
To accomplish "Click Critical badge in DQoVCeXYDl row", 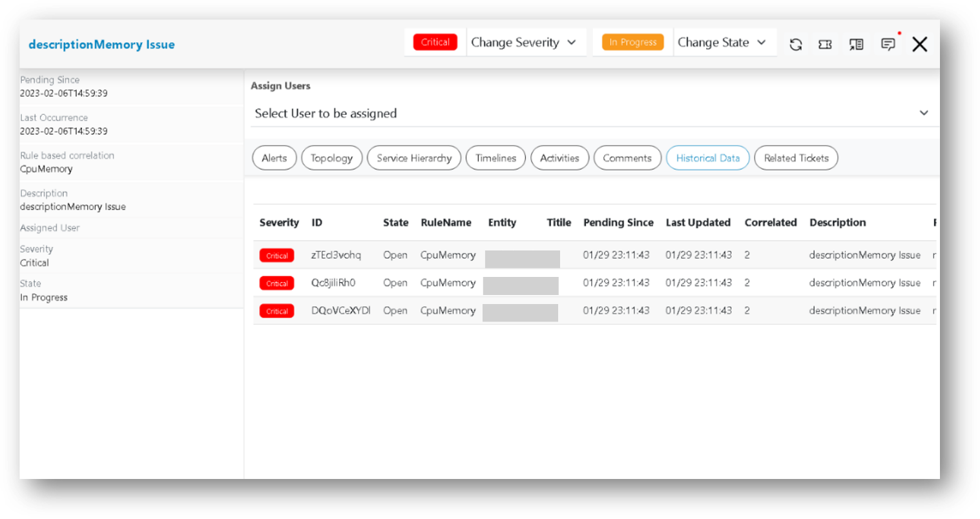I will [276, 311].
